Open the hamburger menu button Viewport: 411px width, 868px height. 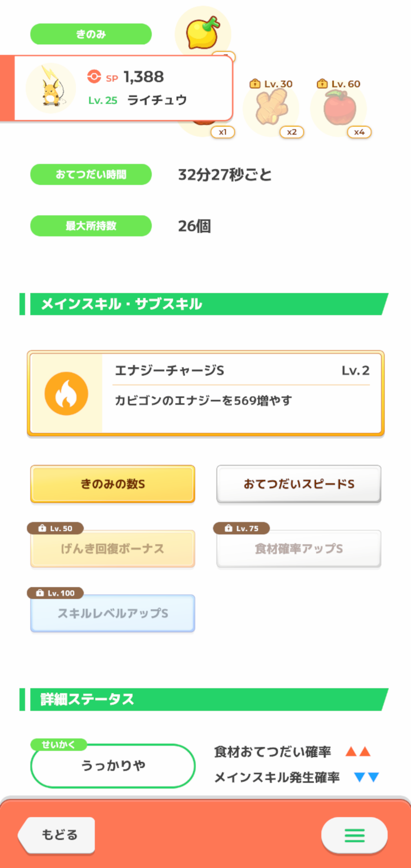click(354, 835)
